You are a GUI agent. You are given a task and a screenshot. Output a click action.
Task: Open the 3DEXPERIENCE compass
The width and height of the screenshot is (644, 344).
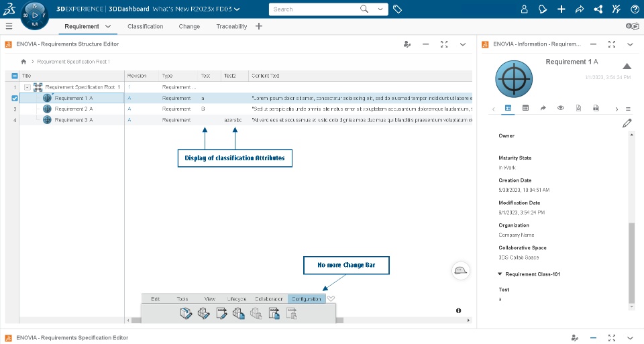coord(35,15)
